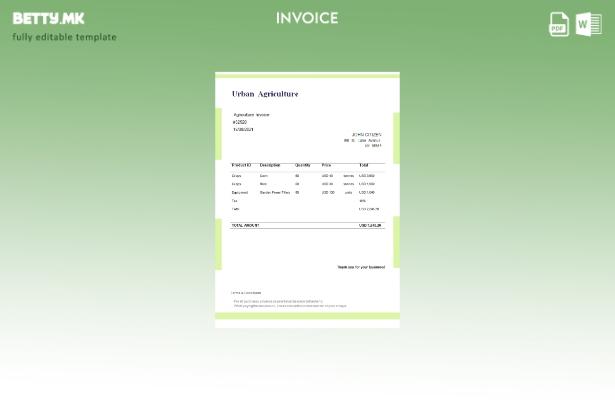Click the 'Product ID' column header

pyautogui.click(x=241, y=165)
